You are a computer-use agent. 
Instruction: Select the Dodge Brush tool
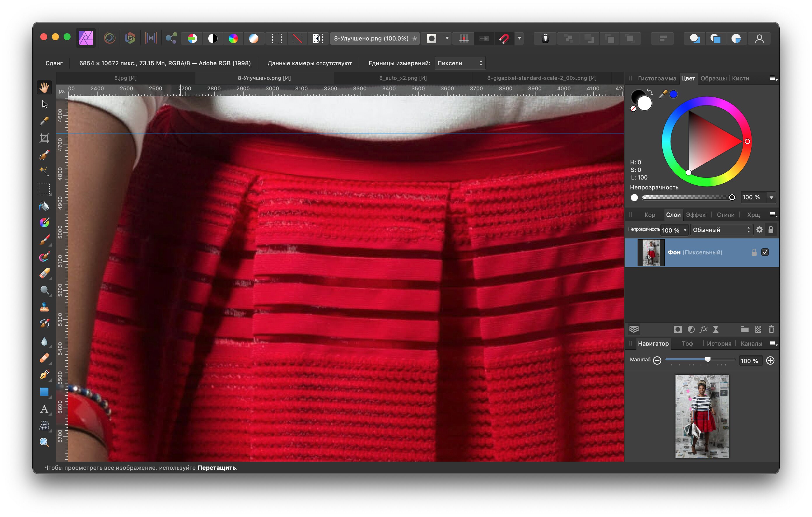click(x=44, y=290)
